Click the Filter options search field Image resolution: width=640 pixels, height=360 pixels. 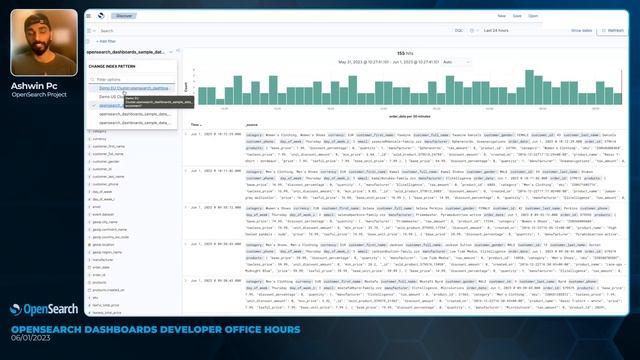(x=132, y=79)
